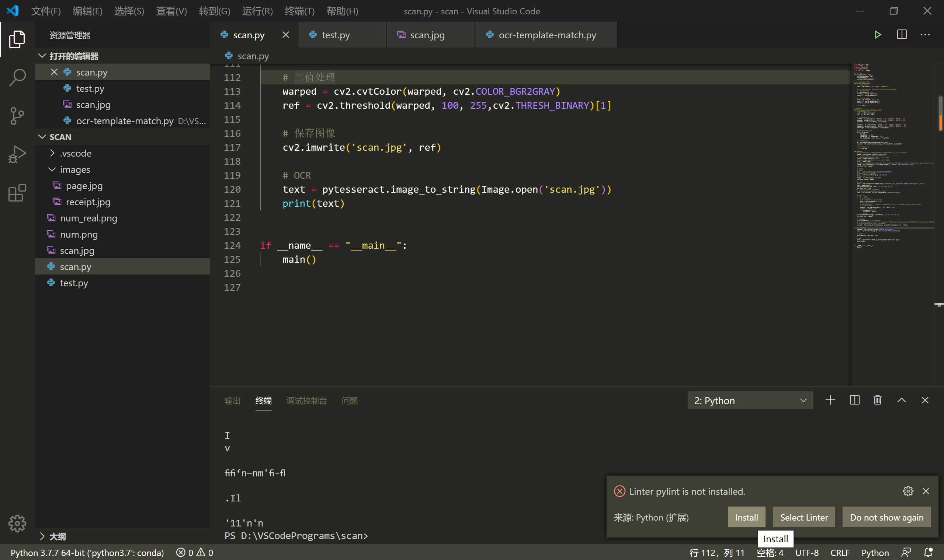Open the '2: Python' terminal selector dropdown

(750, 400)
